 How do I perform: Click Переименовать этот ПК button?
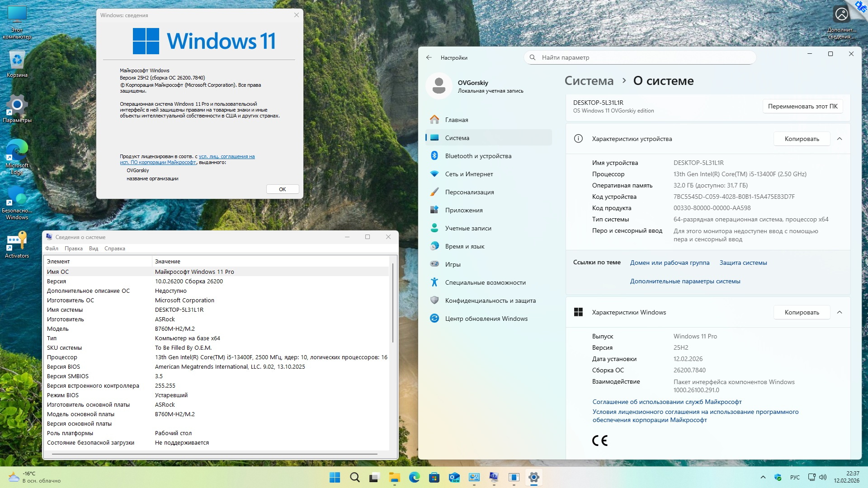coord(802,106)
